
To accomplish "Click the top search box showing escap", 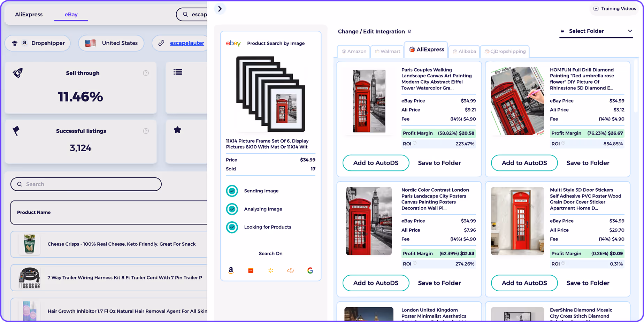I will click(x=192, y=15).
